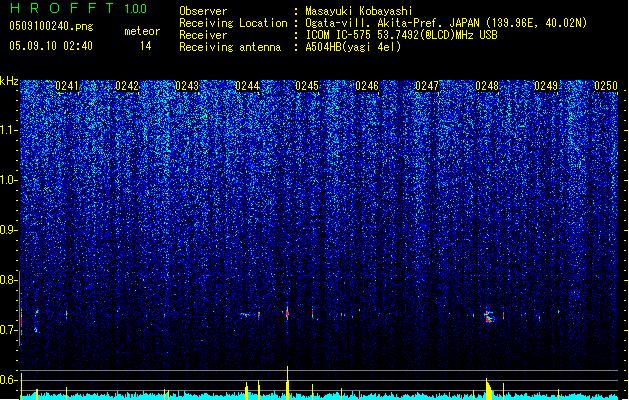This screenshot has width=629, height=400.
Task: Click the 0248 time marker
Action: click(x=487, y=86)
